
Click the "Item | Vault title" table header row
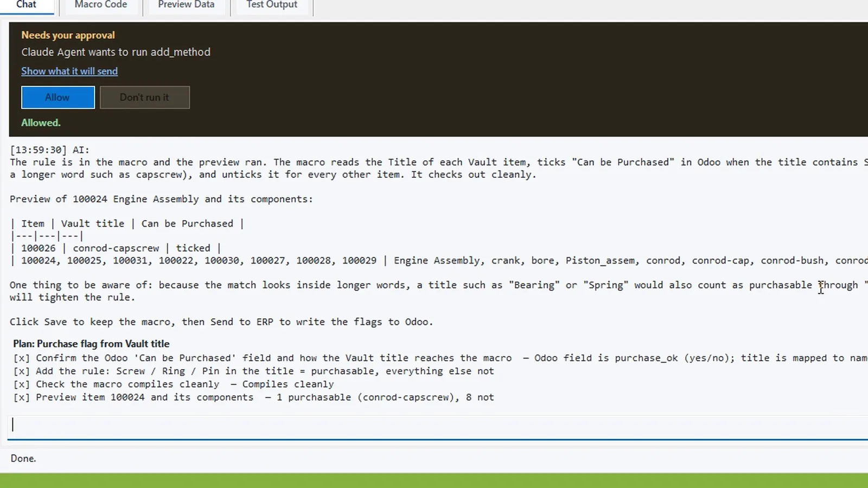127,223
